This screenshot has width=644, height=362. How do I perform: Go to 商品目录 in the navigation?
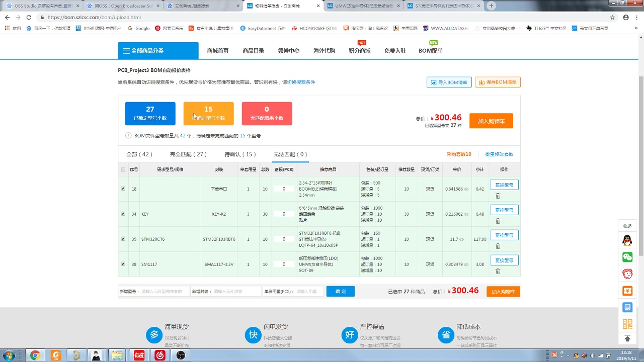tap(253, 51)
